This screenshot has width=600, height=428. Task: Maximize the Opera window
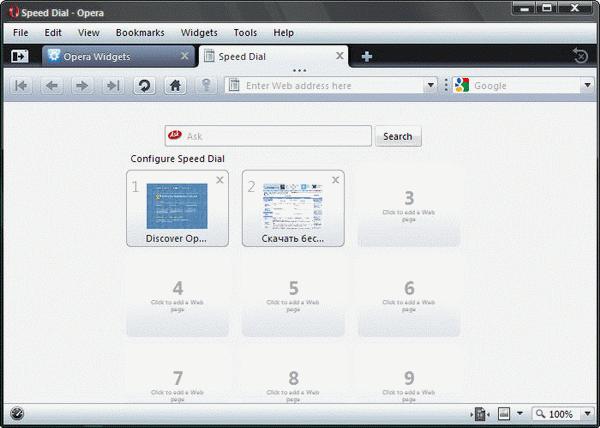click(547, 8)
